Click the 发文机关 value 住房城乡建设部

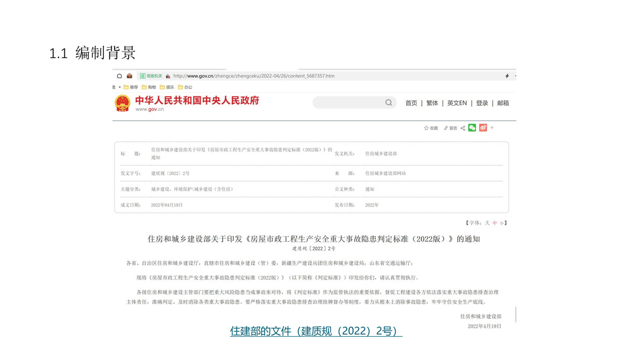[x=381, y=153]
